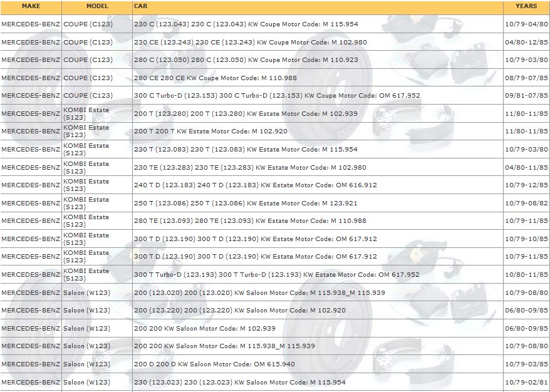Image resolution: width=550 pixels, height=392 pixels.
Task: Select the 230 T (123.083) car entry
Action: [x=246, y=150]
